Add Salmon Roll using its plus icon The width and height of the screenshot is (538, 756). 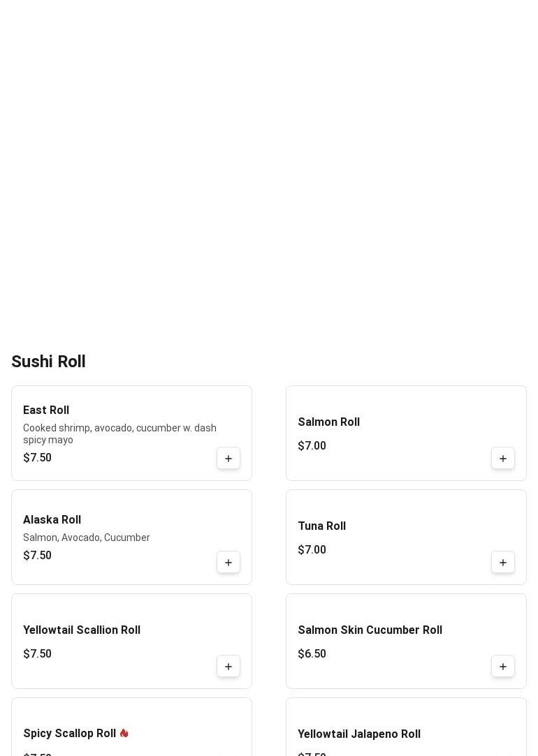[x=503, y=459]
